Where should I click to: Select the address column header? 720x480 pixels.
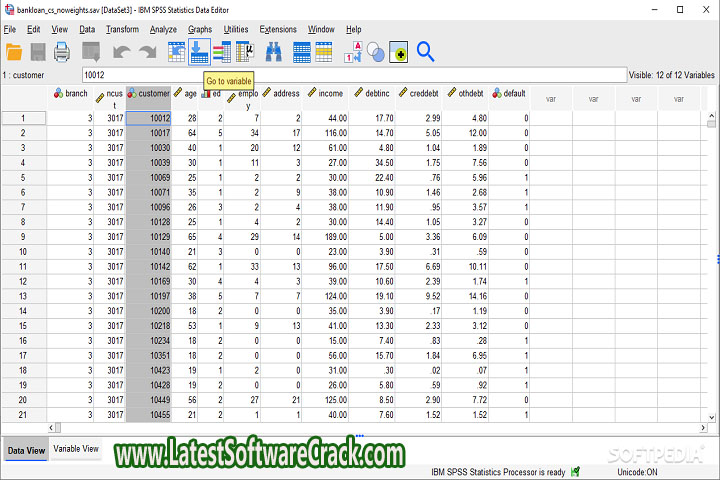(x=281, y=98)
